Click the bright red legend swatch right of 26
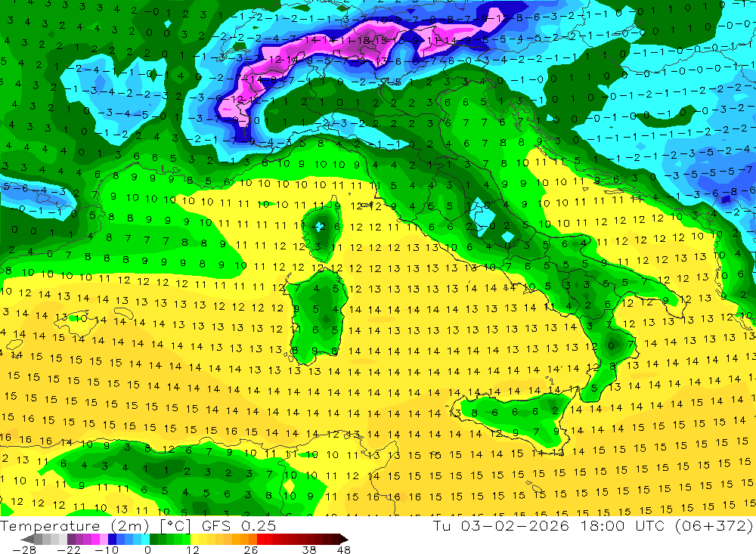The image size is (756, 554). (261, 539)
